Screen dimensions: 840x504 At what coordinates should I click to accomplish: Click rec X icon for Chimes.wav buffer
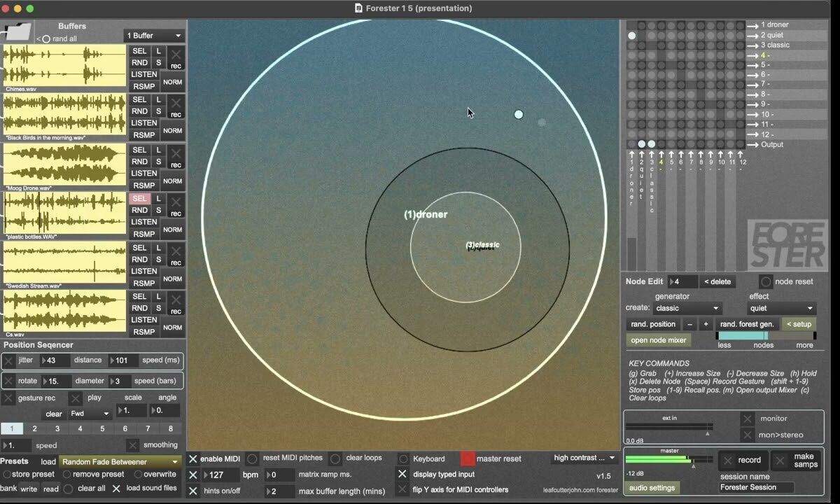176,55
